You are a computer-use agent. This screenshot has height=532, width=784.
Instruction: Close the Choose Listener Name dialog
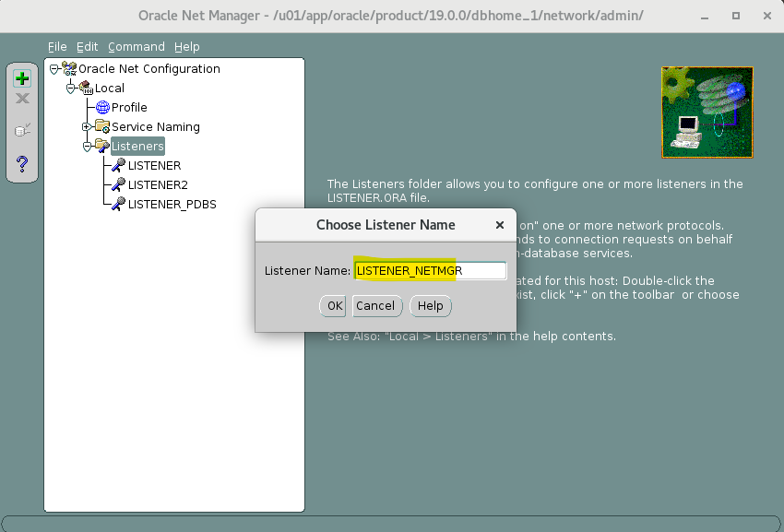click(x=499, y=226)
